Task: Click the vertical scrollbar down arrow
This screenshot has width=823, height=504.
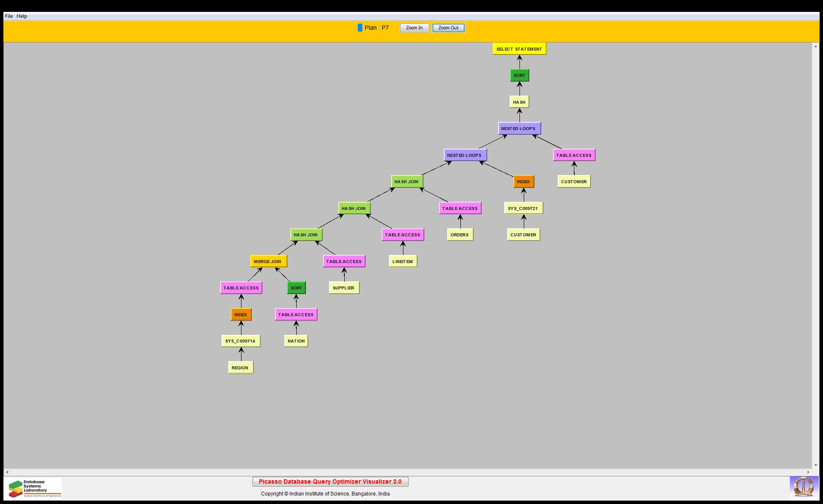Action: click(815, 465)
